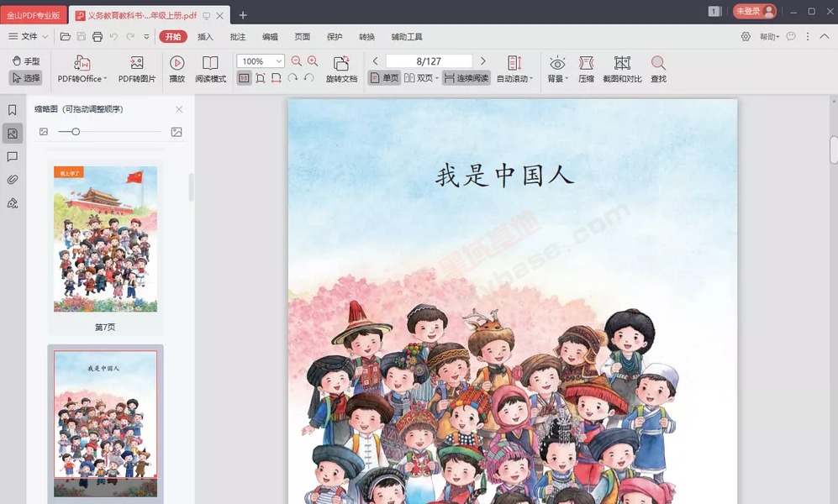Screen dimensions: 838x504
Task: Open settings gear icon
Action: pos(746,36)
